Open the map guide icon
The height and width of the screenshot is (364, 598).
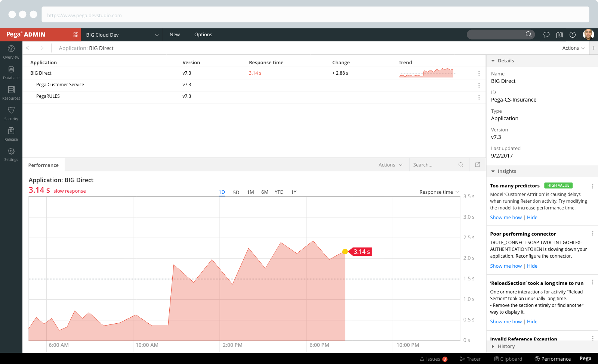[560, 35]
